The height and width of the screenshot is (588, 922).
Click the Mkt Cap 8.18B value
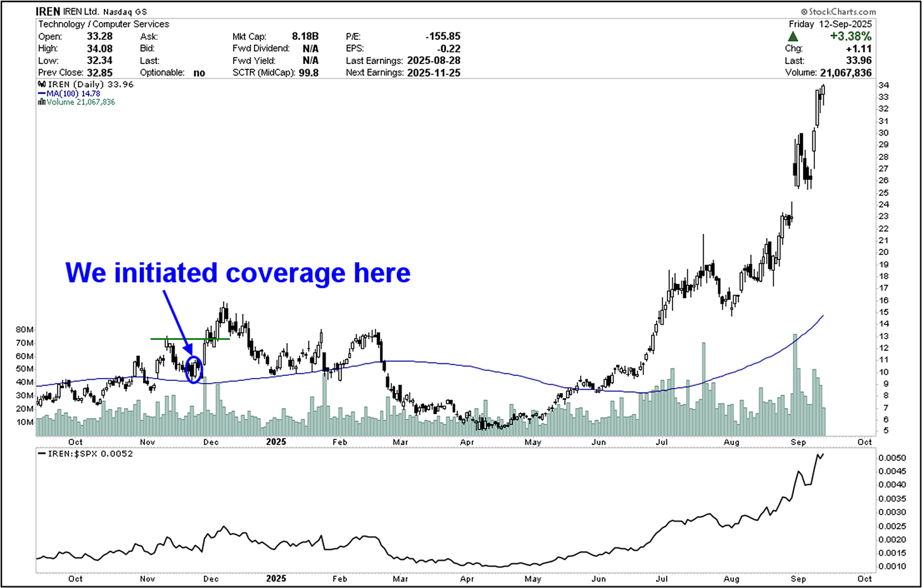tap(305, 37)
